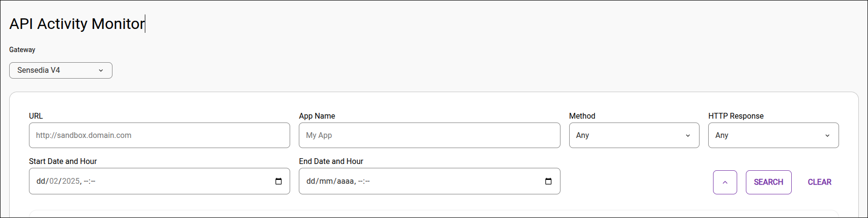868x218 pixels.
Task: Open the End Date calendar picker icon
Action: coord(548,181)
